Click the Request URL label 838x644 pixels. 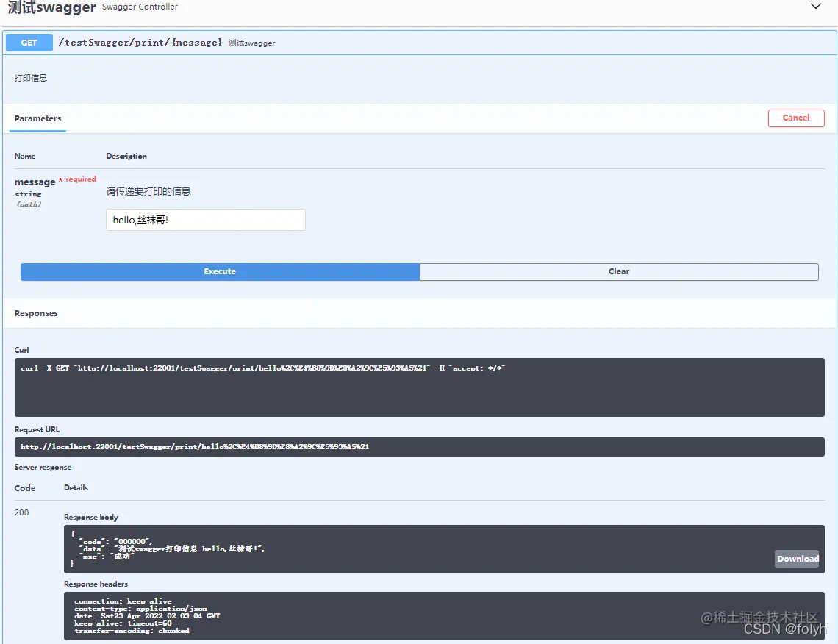pos(37,429)
